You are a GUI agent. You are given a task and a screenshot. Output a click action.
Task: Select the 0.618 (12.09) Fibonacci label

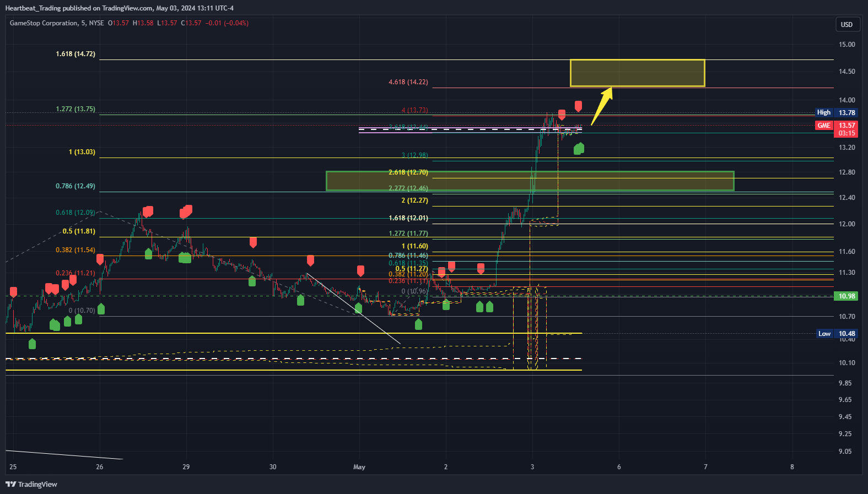coord(76,213)
